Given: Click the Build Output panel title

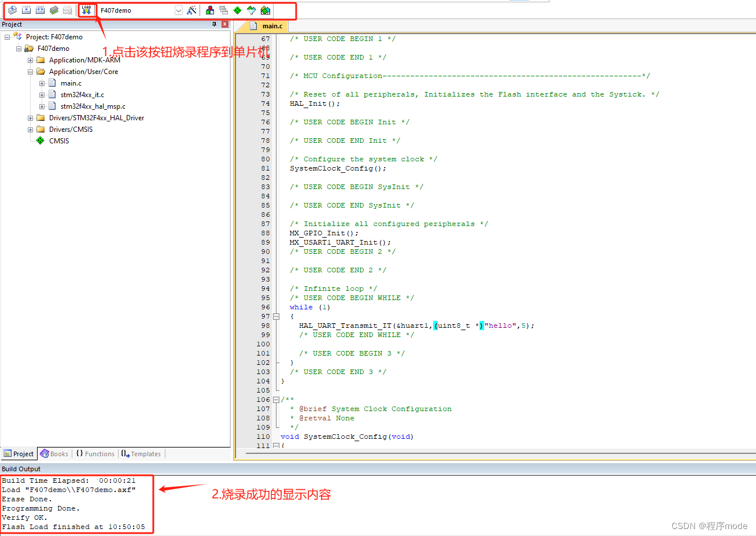Looking at the screenshot, I should click(21, 469).
